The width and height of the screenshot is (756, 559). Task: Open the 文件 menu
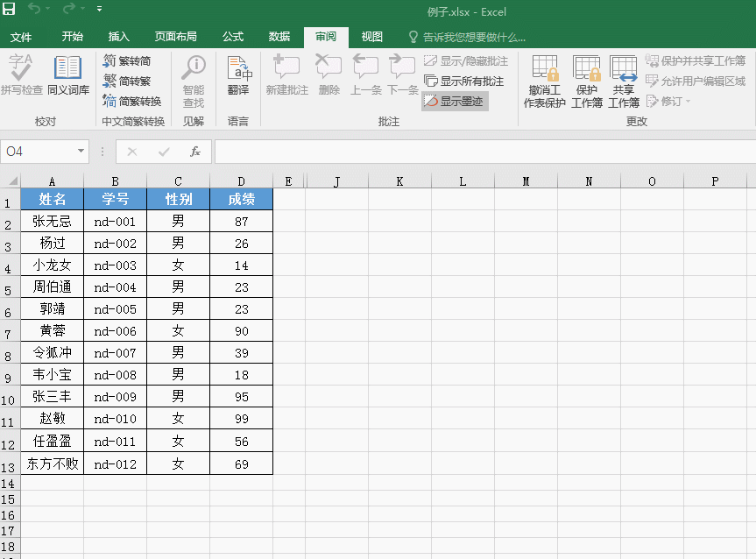pyautogui.click(x=21, y=37)
